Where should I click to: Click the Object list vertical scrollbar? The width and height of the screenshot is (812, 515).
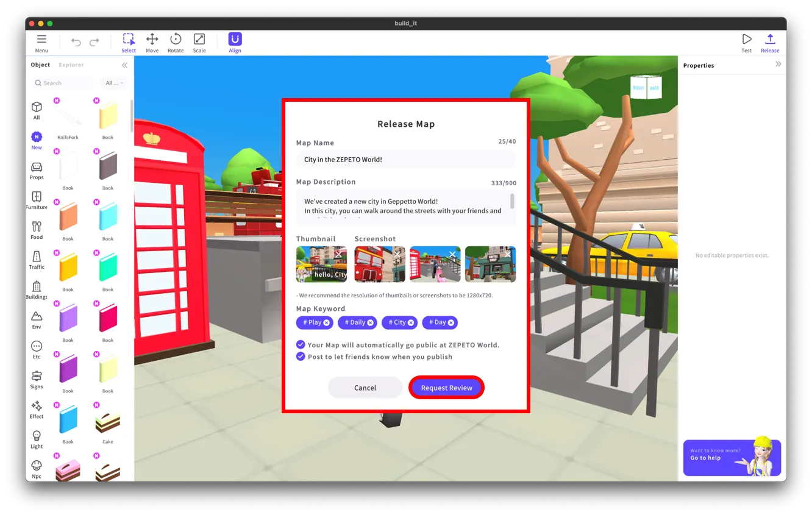click(x=132, y=116)
